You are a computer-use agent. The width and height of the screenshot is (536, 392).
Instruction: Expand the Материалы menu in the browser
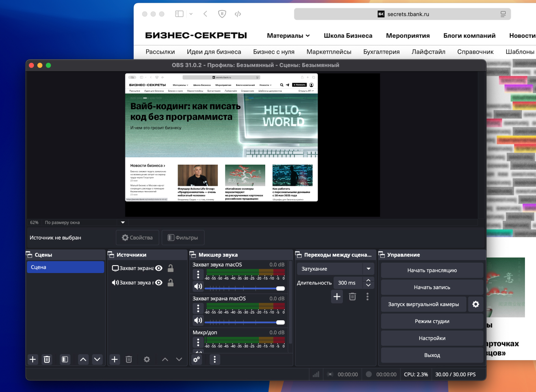point(288,35)
